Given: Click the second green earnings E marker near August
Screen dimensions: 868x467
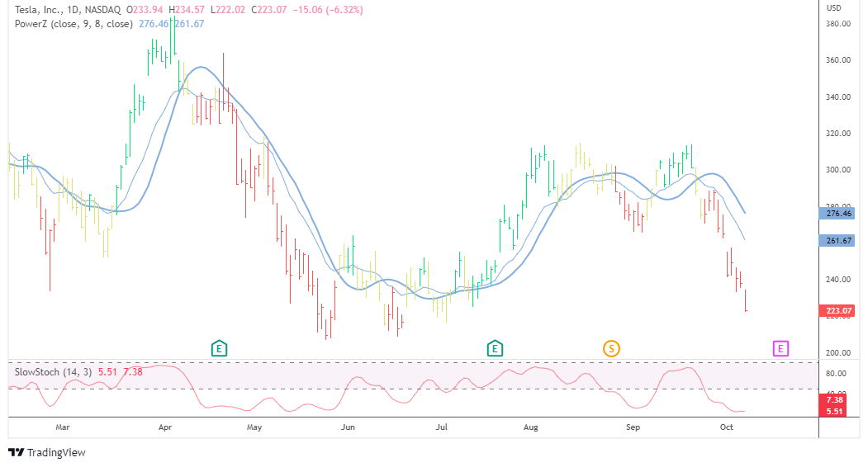Looking at the screenshot, I should click(495, 348).
